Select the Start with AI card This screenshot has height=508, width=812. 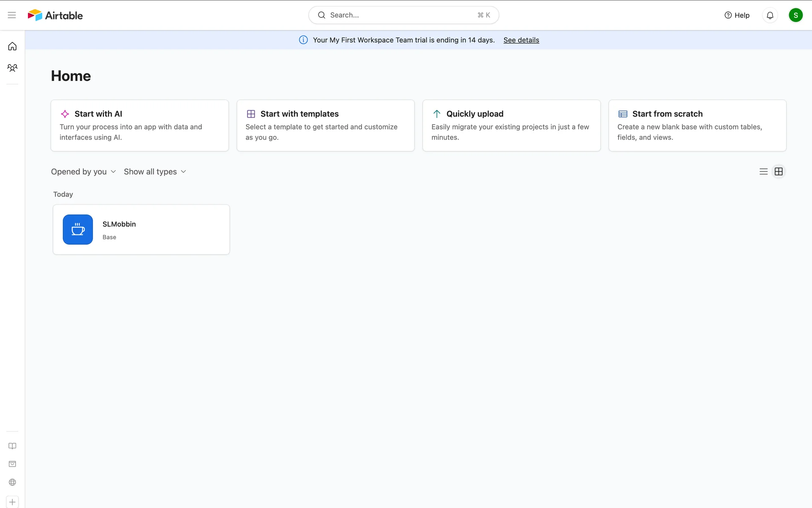coord(140,125)
